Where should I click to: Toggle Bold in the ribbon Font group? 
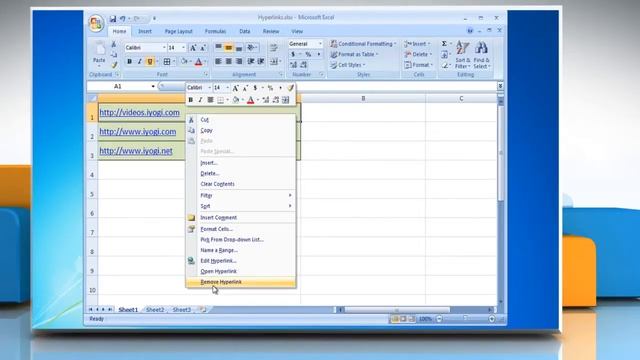[129, 62]
